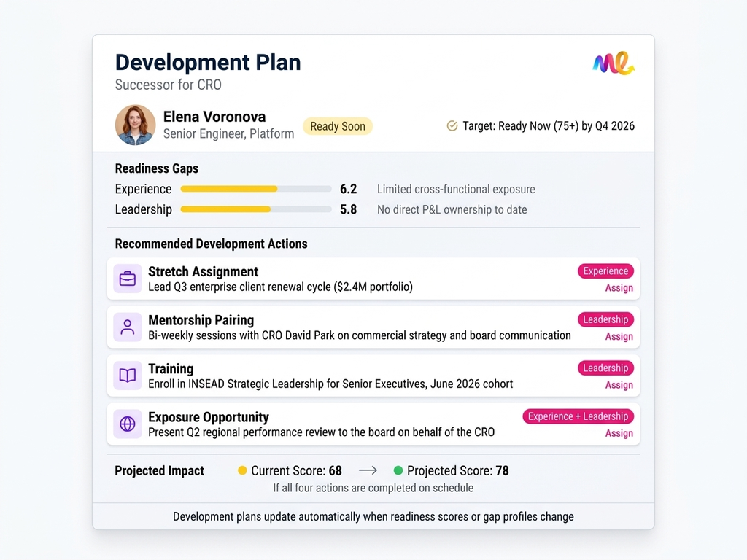Click the Leadership readiness bar showing 5.8
The image size is (747, 560).
point(255,209)
